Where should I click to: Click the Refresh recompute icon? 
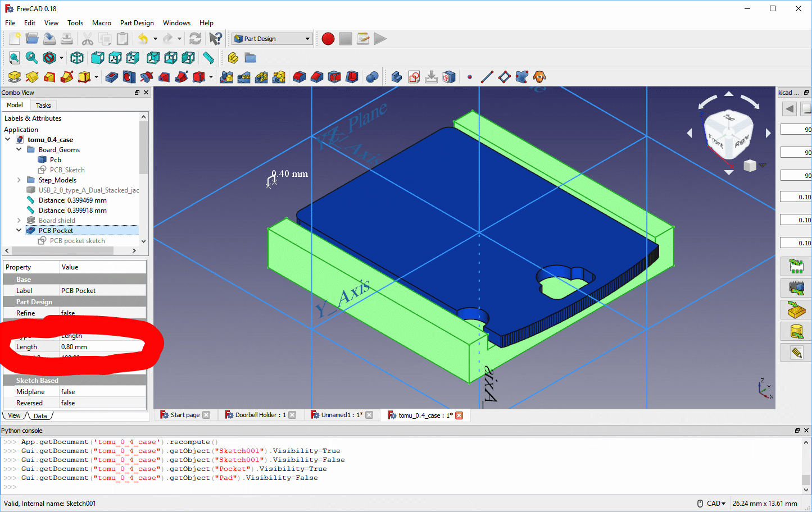[195, 39]
